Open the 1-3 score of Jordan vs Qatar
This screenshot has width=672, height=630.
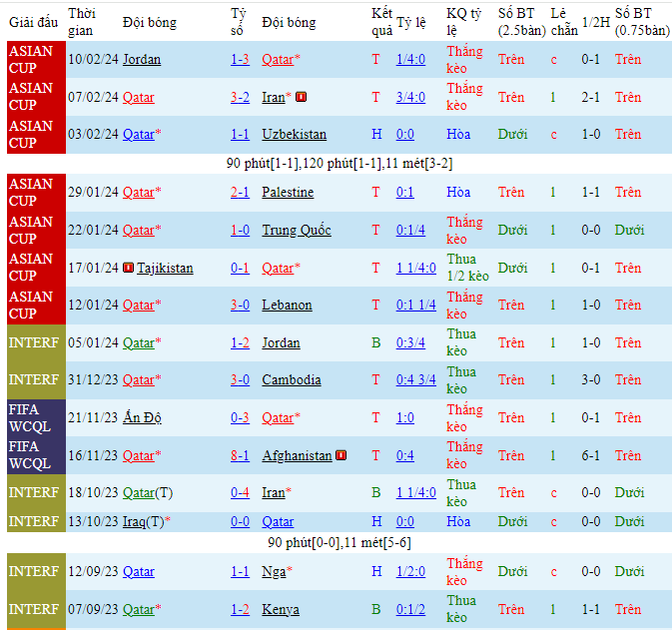(240, 59)
